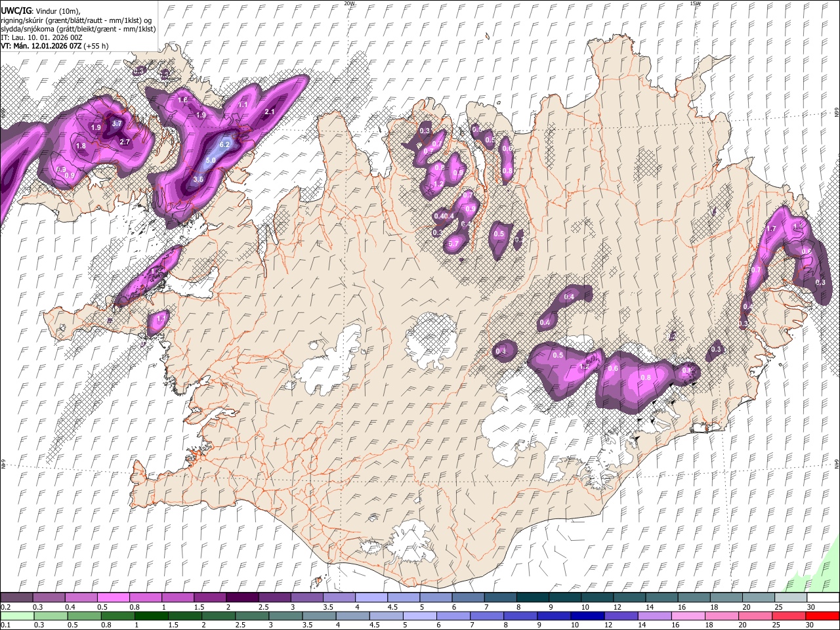Click the '0.2' label starting upper legend row
The height and width of the screenshot is (630, 840).
tap(5, 607)
